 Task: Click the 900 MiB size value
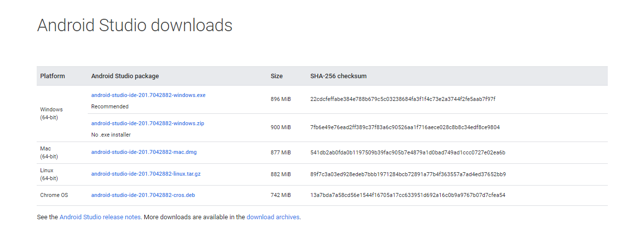coord(281,127)
